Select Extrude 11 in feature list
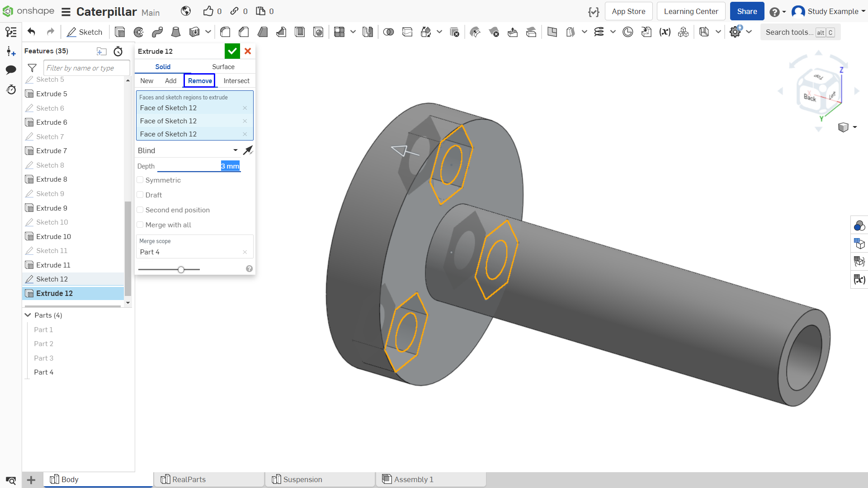The height and width of the screenshot is (488, 868). pyautogui.click(x=73, y=265)
